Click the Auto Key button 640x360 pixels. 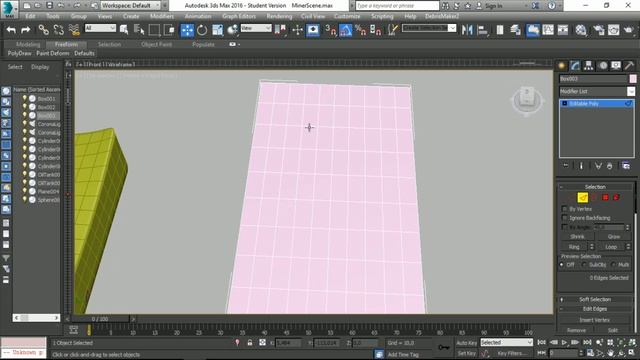pos(467,343)
